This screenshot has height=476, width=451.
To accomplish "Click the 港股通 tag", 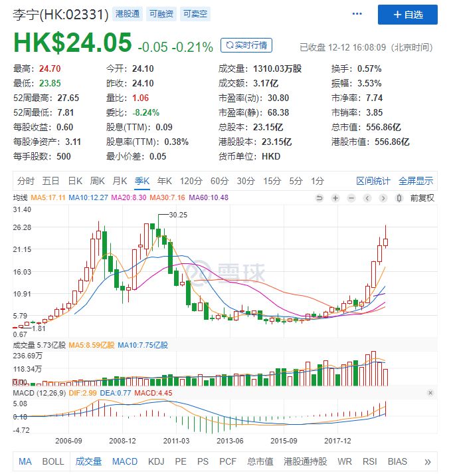I will click(x=128, y=14).
